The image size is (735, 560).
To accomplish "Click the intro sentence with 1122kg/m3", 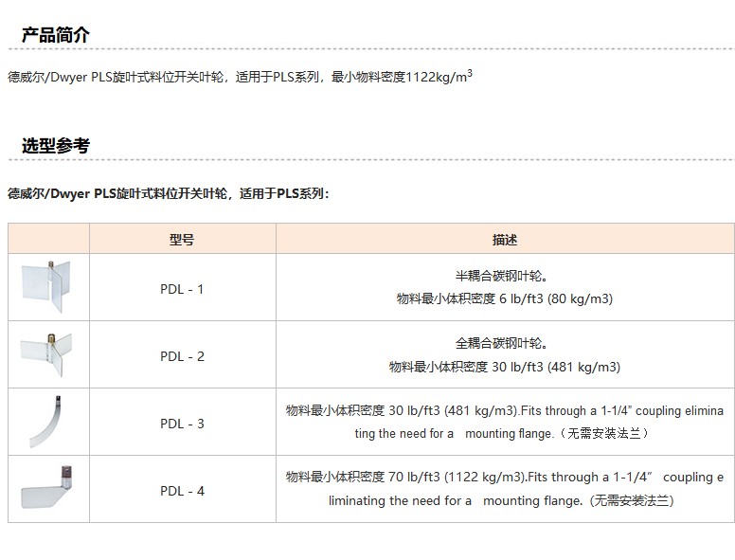I will pos(240,77).
